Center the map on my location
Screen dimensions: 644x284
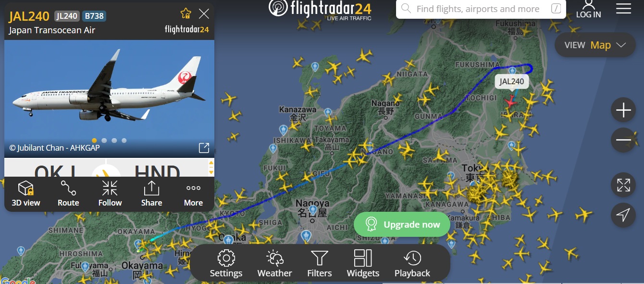point(623,215)
